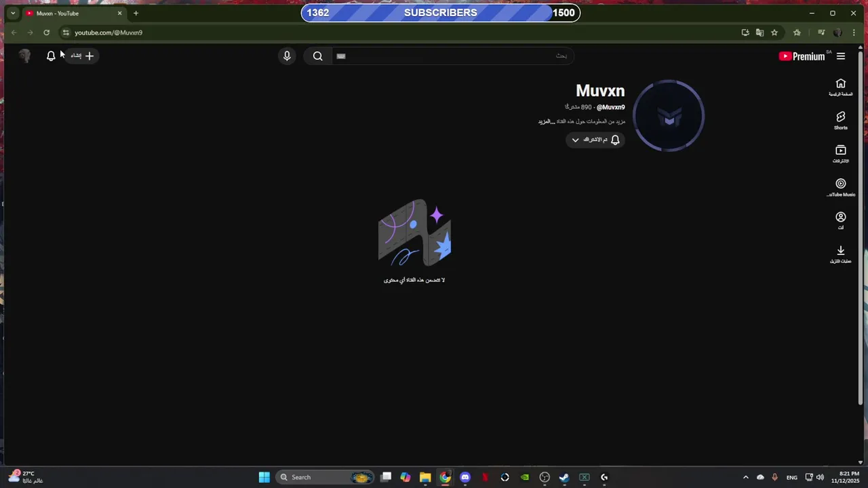Open Downloads in the sidebar
The height and width of the screenshot is (488, 868).
(841, 254)
